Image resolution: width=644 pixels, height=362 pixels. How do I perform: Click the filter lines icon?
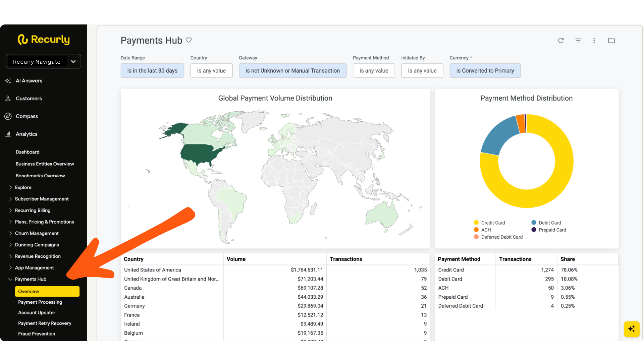coord(578,41)
